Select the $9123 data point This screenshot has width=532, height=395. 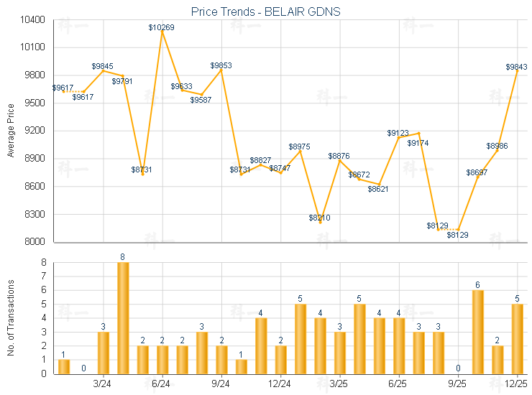[399, 137]
